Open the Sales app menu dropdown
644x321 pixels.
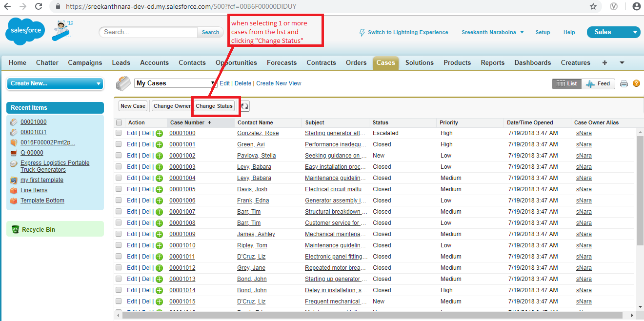[x=613, y=32]
